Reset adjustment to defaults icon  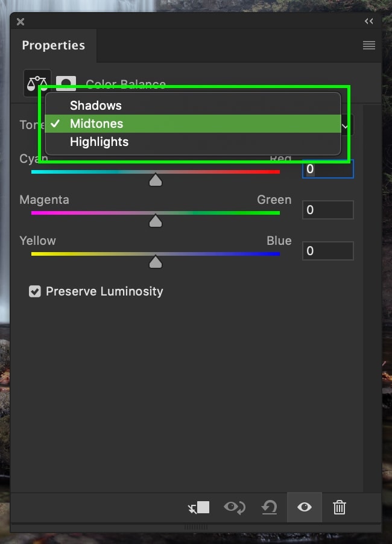click(269, 507)
